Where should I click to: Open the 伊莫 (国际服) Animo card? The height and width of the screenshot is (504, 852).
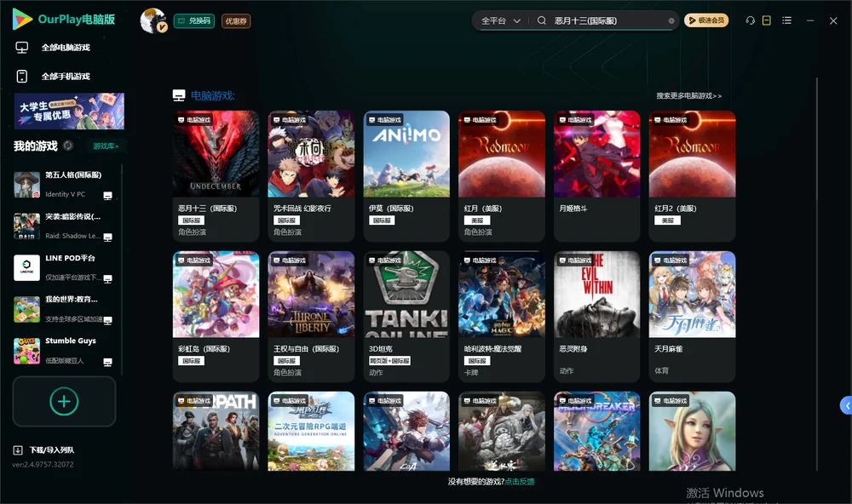406,176
